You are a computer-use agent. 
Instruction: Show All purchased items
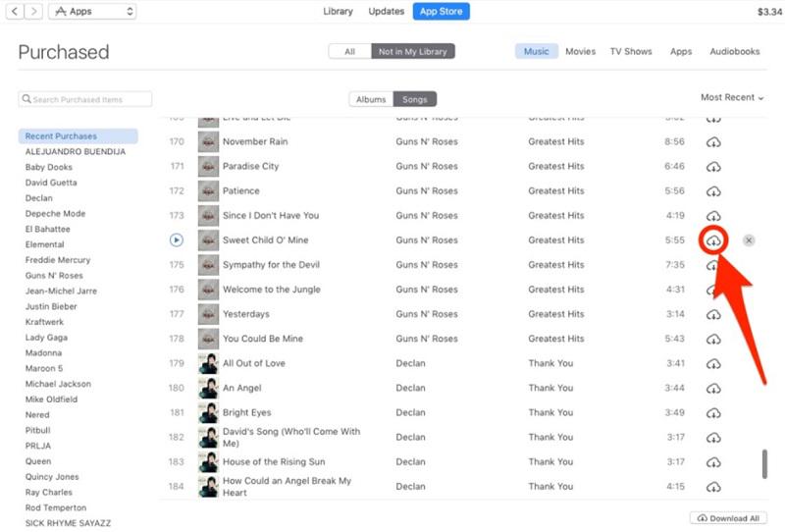pyautogui.click(x=350, y=51)
